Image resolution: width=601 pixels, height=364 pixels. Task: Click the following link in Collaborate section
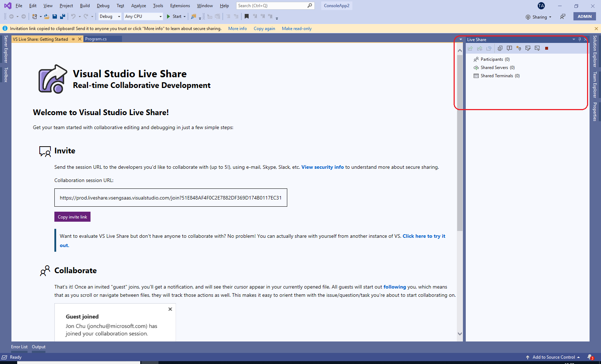click(x=395, y=287)
